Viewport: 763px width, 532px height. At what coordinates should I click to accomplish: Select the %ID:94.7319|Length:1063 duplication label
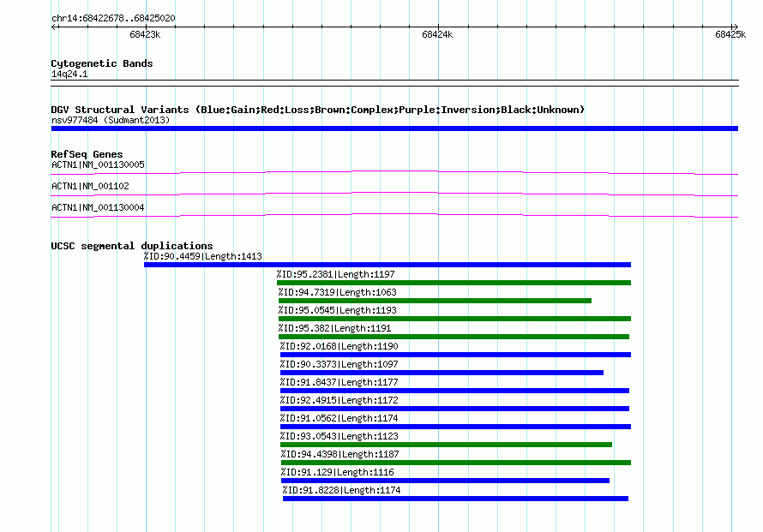[x=337, y=292]
